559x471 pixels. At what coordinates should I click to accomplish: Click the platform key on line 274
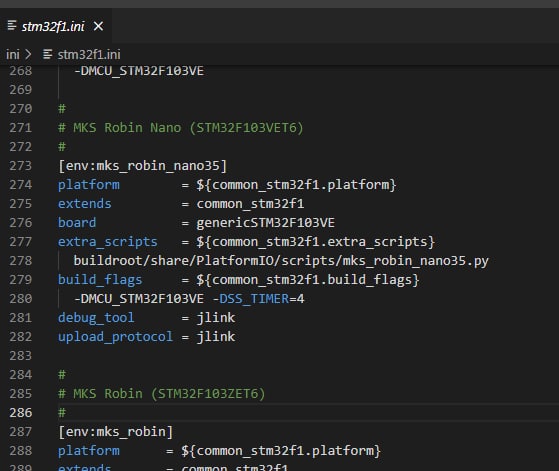[89, 185]
